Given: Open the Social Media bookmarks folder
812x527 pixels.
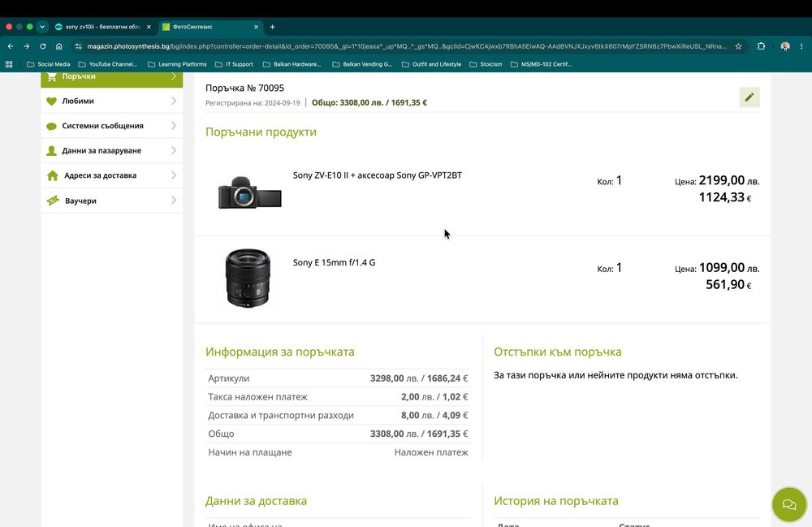Looking at the screenshot, I should (48, 64).
